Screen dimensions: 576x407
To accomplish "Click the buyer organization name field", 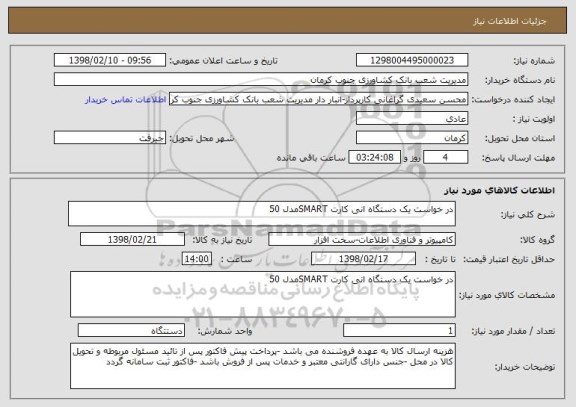I will pos(261,79).
